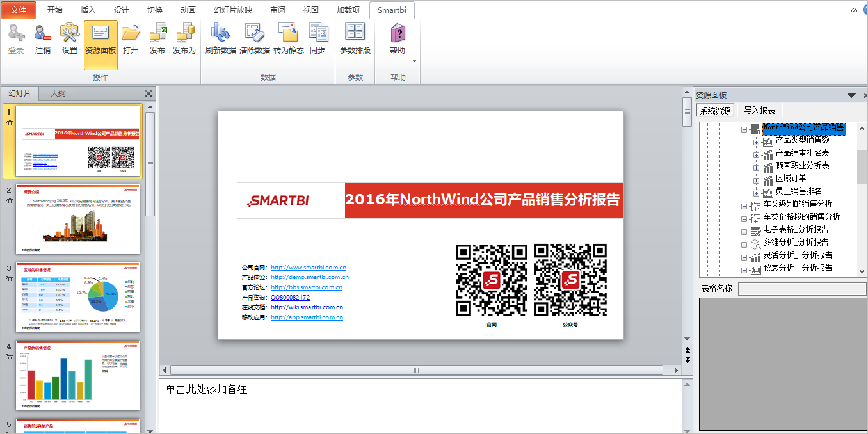Expand the 顾客职业分析表 tree node
Screen dimensions: 868x434
pyautogui.click(x=757, y=168)
